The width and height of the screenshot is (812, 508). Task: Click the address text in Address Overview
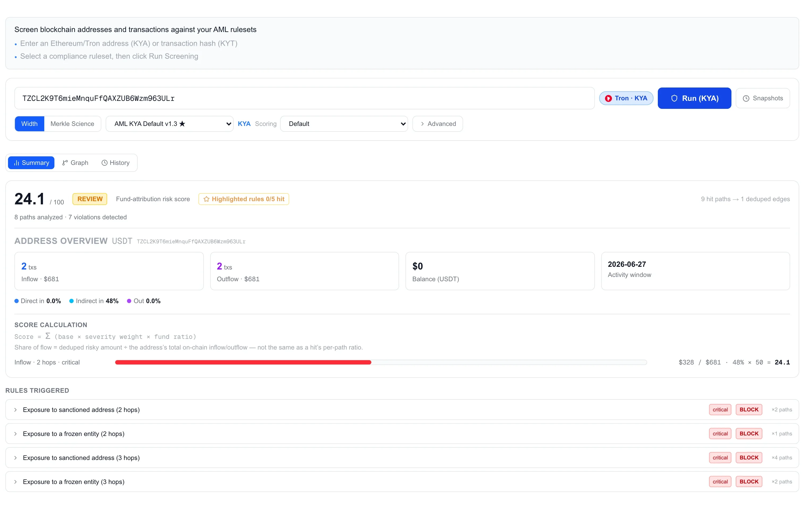pyautogui.click(x=191, y=241)
